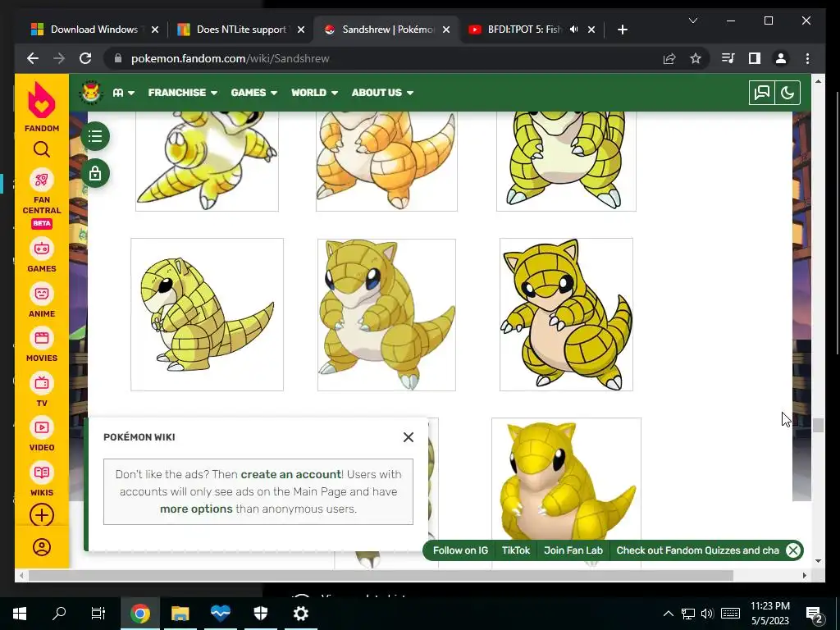The image size is (840, 630).
Task: Open Check out Fandom Quizzes link
Action: click(697, 550)
